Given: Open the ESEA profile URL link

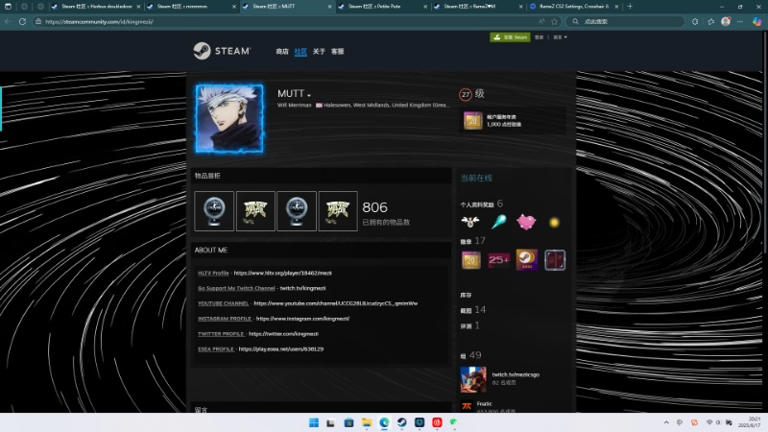Looking at the screenshot, I should 281,349.
